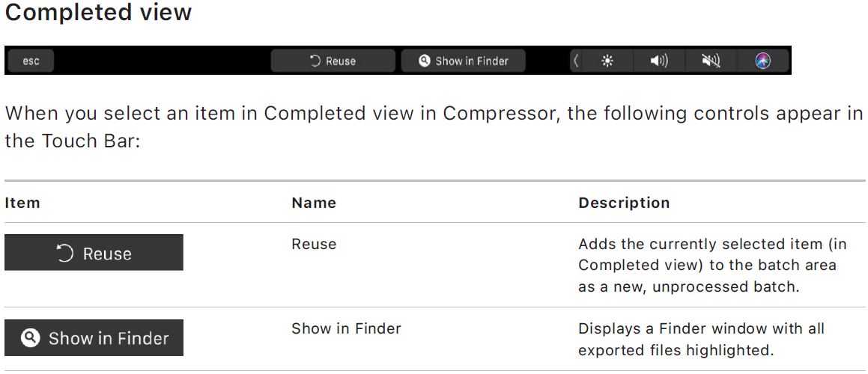Click the circular arrow icon in table's Reuse image
This screenshot has width=868, height=374.
tap(65, 254)
